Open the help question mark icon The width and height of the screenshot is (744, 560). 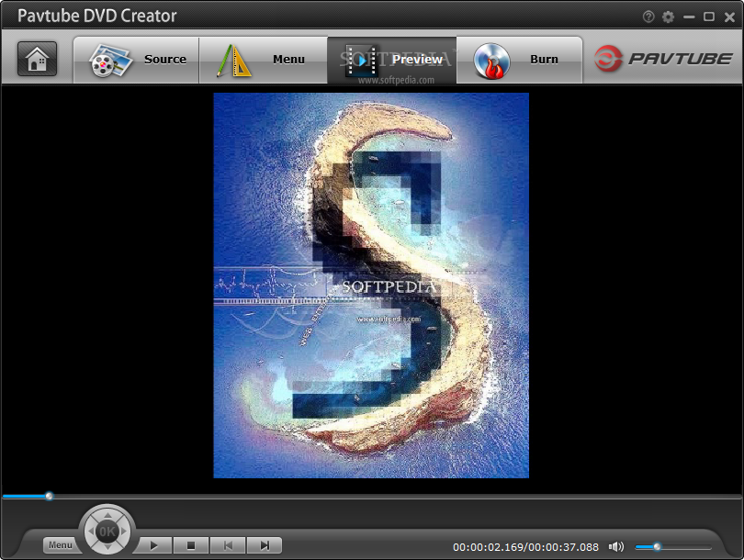[648, 17]
